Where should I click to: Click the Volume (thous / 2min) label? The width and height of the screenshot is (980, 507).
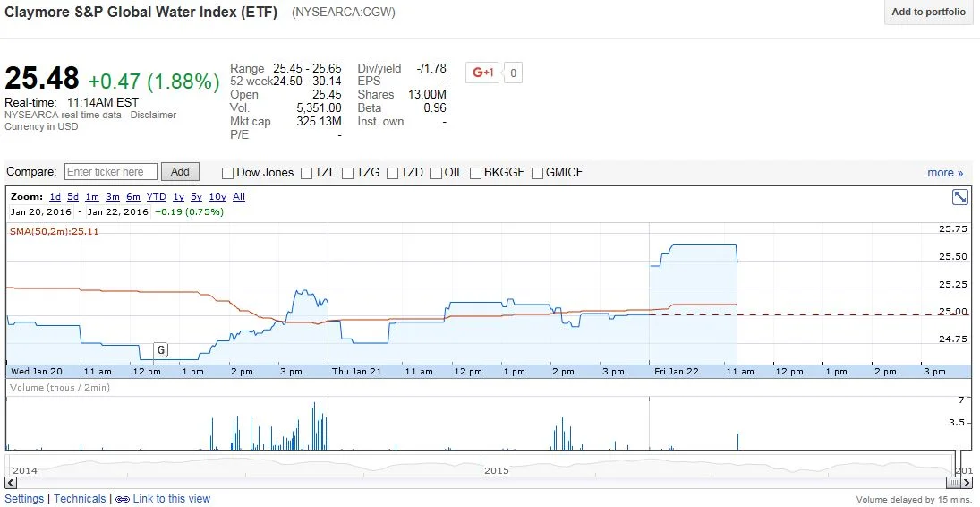[x=60, y=388]
